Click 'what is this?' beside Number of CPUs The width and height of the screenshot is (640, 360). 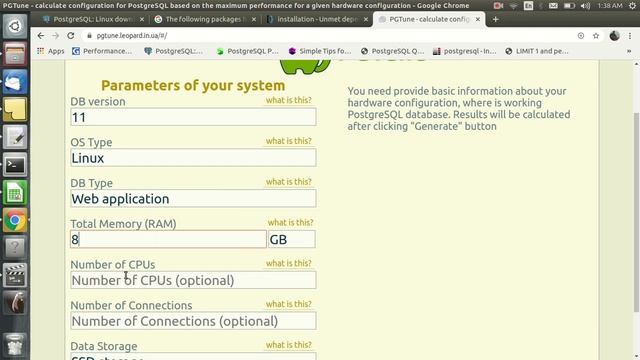pos(289,263)
